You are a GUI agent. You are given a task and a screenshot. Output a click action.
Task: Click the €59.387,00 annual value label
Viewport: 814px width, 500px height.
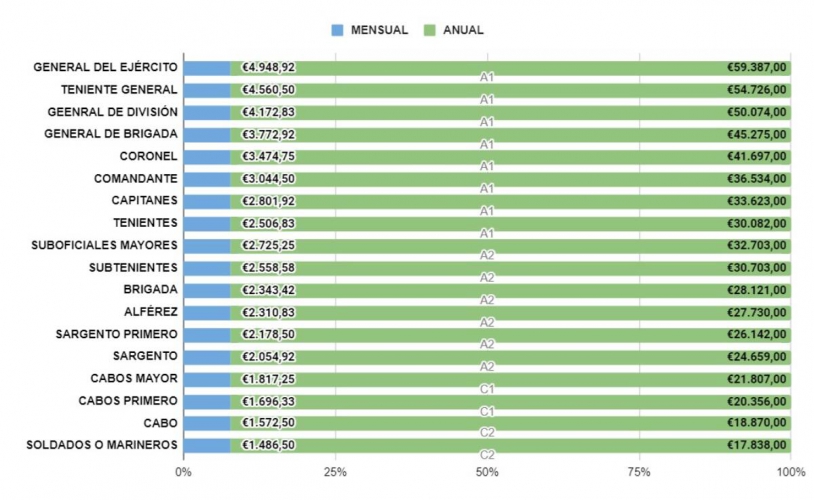pos(757,68)
